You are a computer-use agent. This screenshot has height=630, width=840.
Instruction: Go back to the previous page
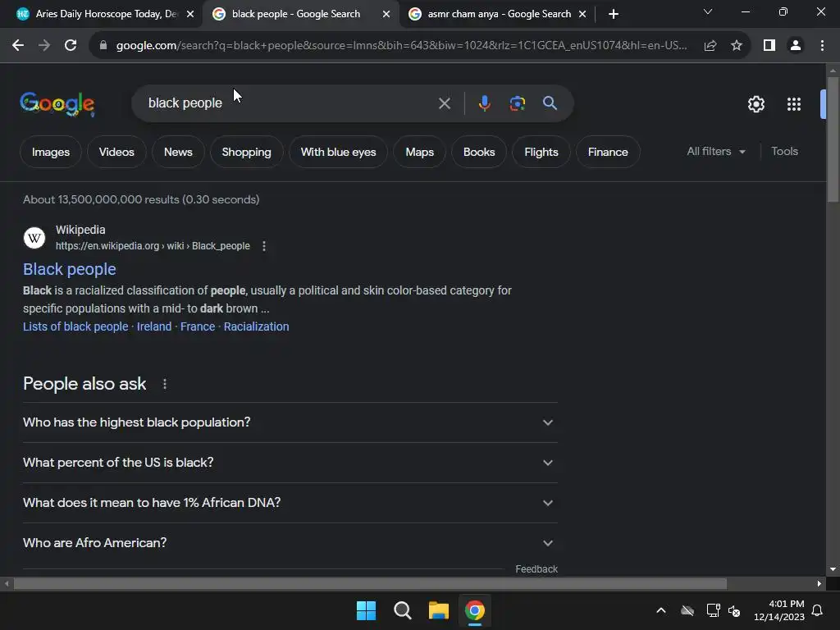click(18, 46)
